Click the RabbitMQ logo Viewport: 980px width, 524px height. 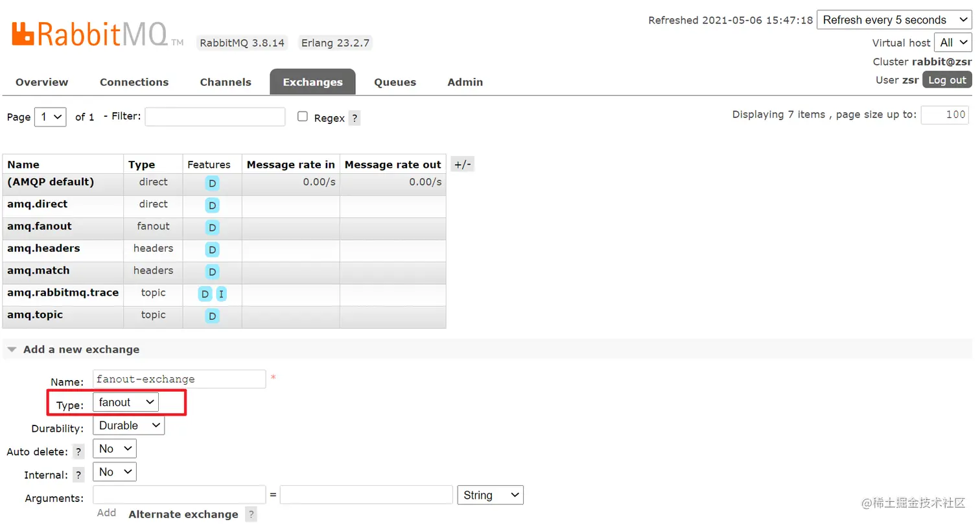coord(97,34)
